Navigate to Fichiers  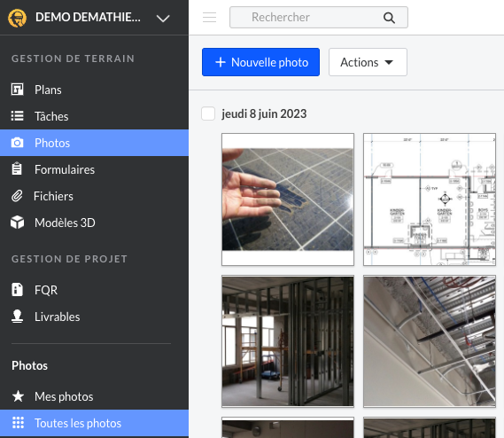(94, 196)
